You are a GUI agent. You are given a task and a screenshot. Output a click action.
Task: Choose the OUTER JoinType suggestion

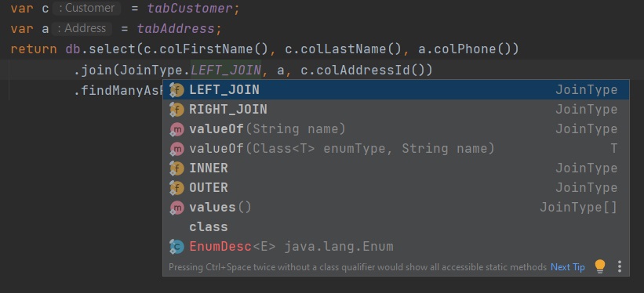[x=396, y=188]
